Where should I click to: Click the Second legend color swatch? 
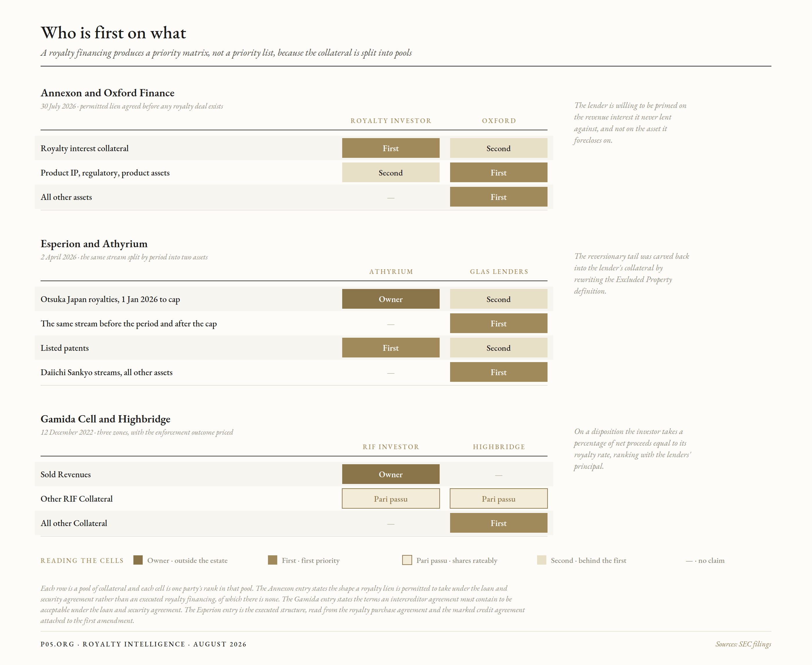541,560
